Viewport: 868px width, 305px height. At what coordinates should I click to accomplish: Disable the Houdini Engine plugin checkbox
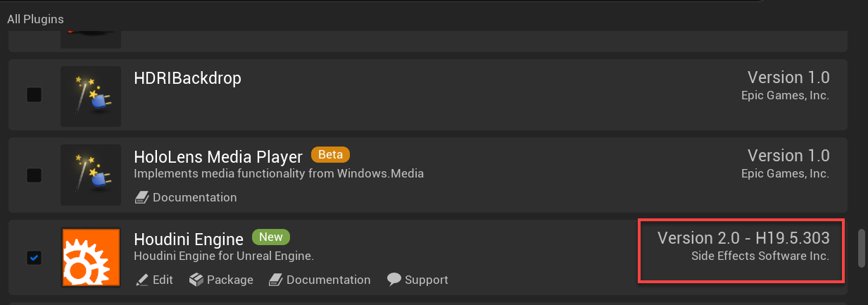click(x=34, y=258)
